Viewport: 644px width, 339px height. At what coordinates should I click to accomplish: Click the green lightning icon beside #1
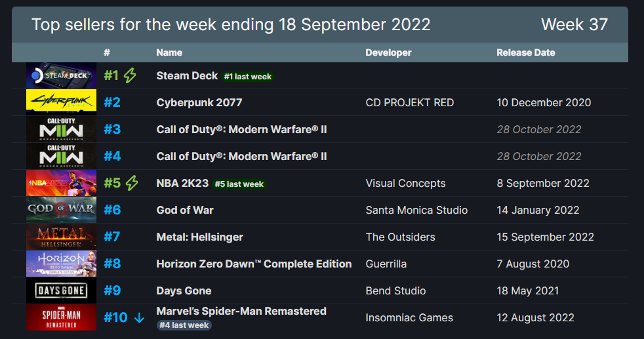pos(131,75)
